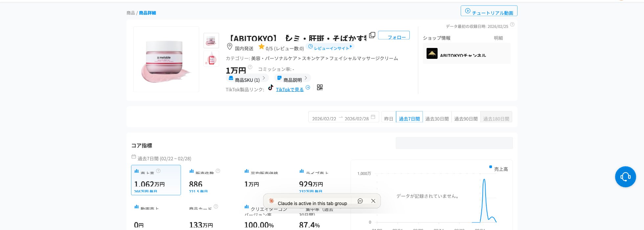
Task: Click the help icon on 販売件数 card
Action: coord(218,171)
